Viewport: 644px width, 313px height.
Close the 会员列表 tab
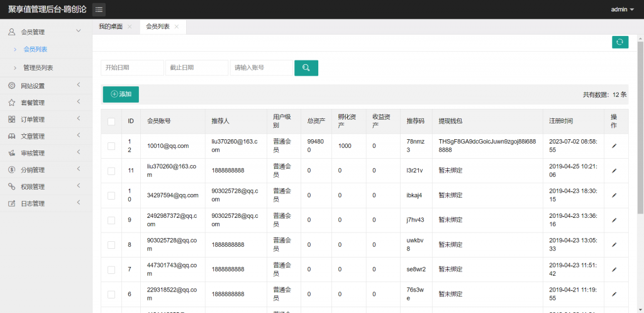tap(177, 26)
